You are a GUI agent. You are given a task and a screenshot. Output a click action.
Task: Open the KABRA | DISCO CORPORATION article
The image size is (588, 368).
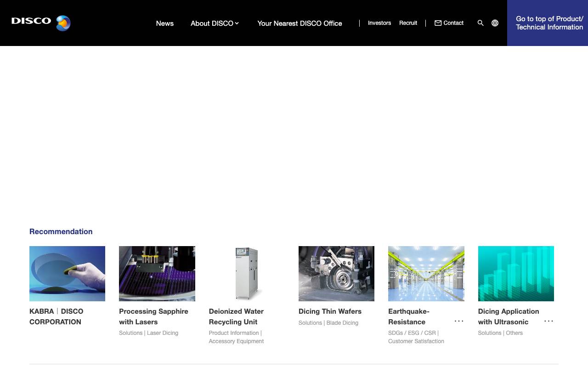pos(56,316)
